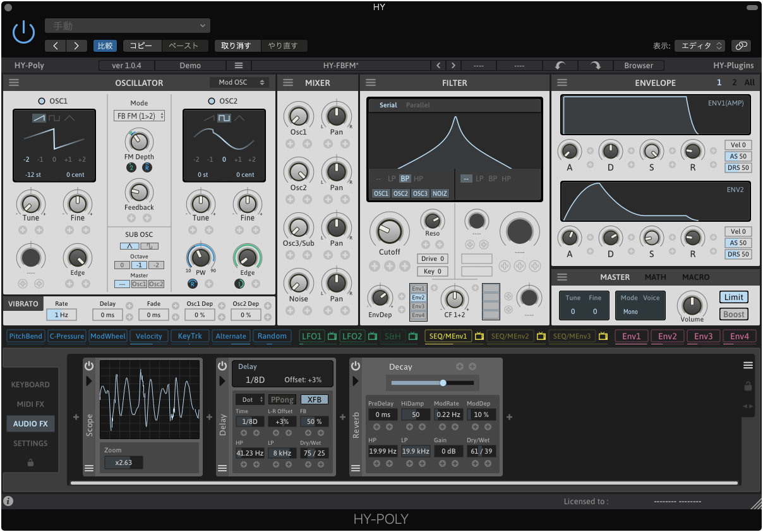Toggle the Reverb effect power button
Screen dimensions: 763x532
(356, 366)
